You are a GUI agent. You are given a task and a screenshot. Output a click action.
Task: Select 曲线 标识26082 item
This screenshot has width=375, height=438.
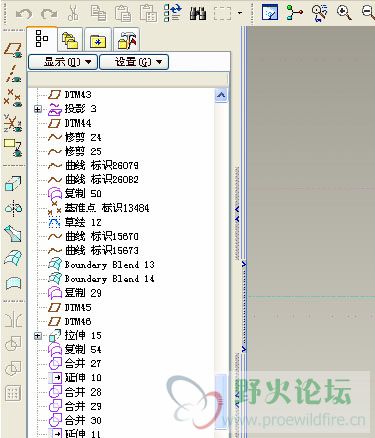(x=101, y=180)
